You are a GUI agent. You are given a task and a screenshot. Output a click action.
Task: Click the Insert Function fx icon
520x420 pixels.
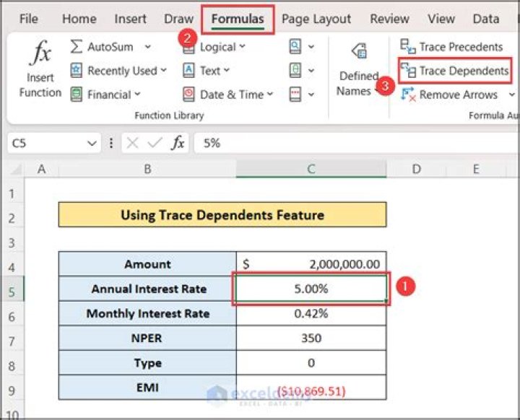click(x=40, y=55)
